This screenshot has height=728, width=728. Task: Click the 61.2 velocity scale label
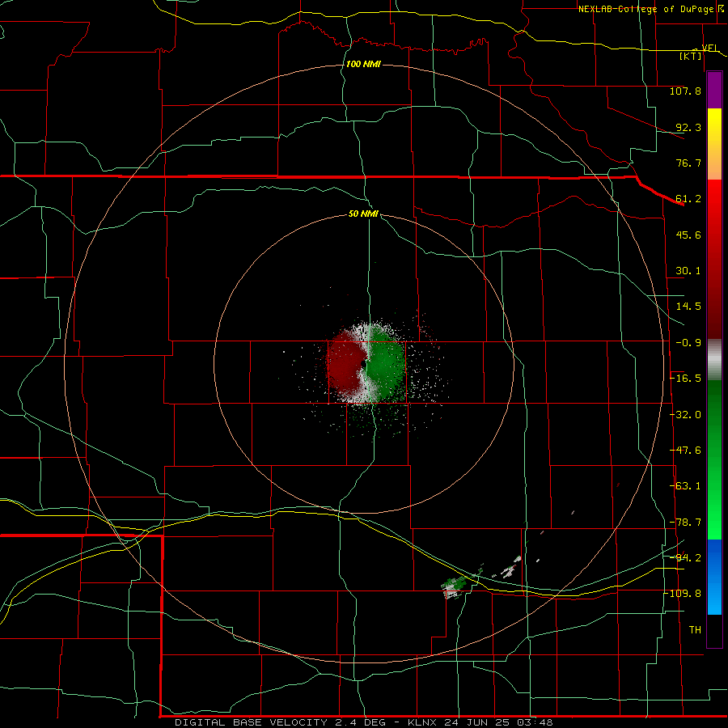(688, 199)
